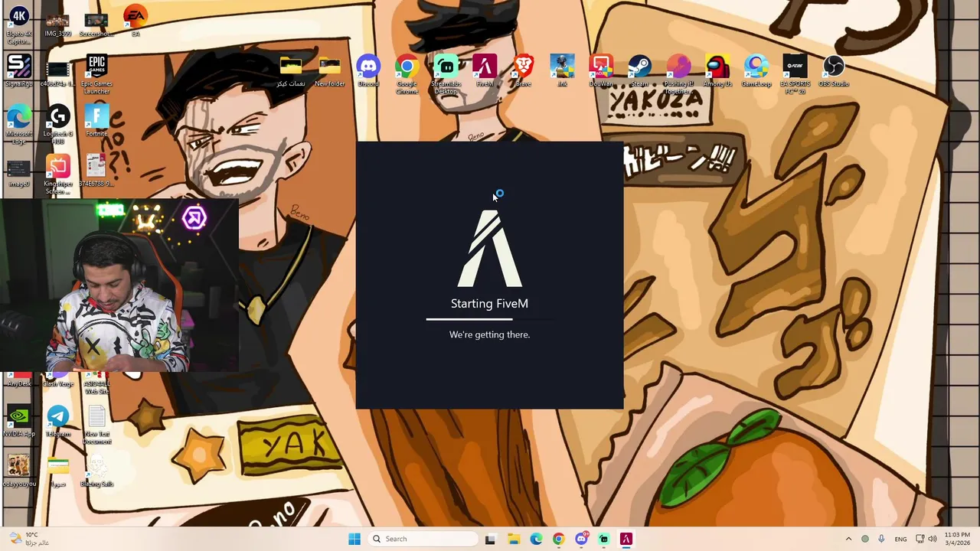
Task: Select the New folder desktop icon
Action: 329,70
